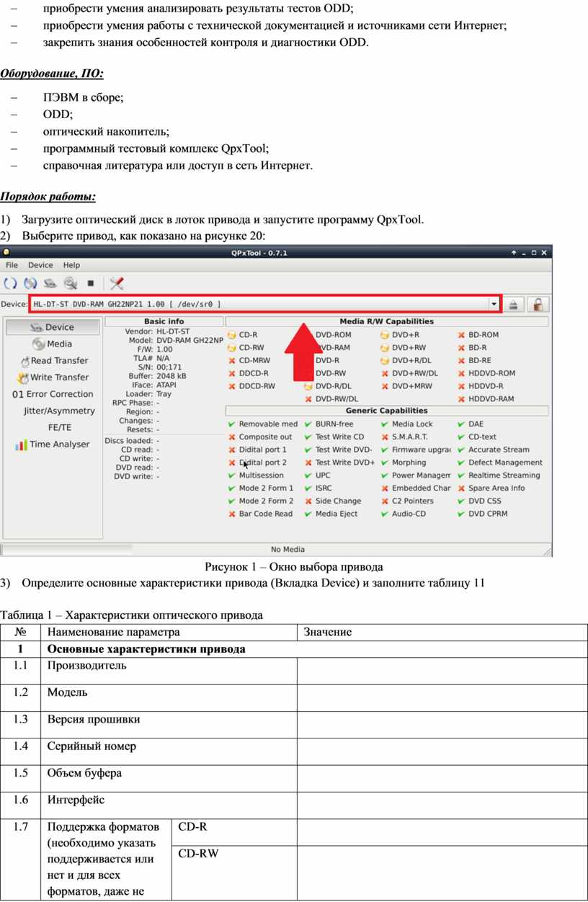Click the disc refresh icon in the toolbar

click(31, 284)
